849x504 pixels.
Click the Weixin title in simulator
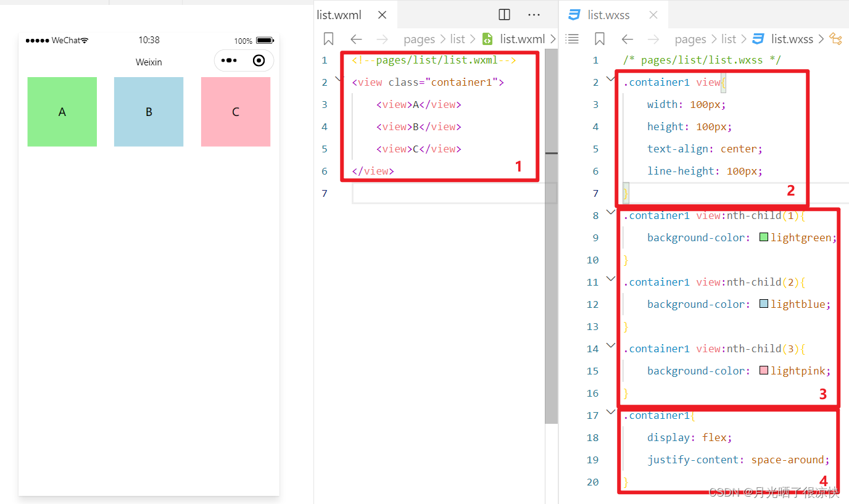pos(149,62)
